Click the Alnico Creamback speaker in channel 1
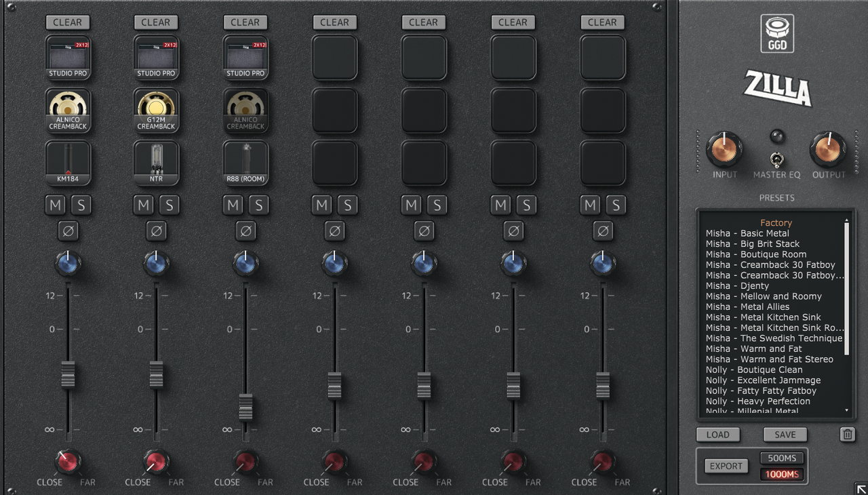This screenshot has width=868, height=495. [68, 111]
